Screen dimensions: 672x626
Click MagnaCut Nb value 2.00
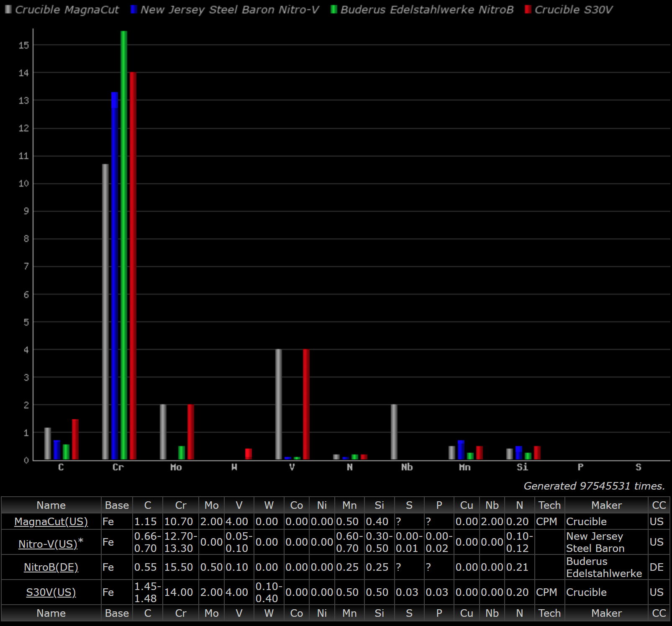pyautogui.click(x=492, y=521)
